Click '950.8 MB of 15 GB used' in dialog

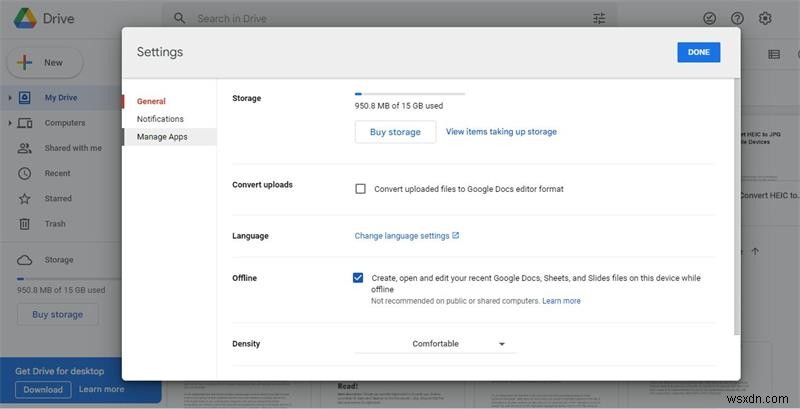pyautogui.click(x=398, y=106)
